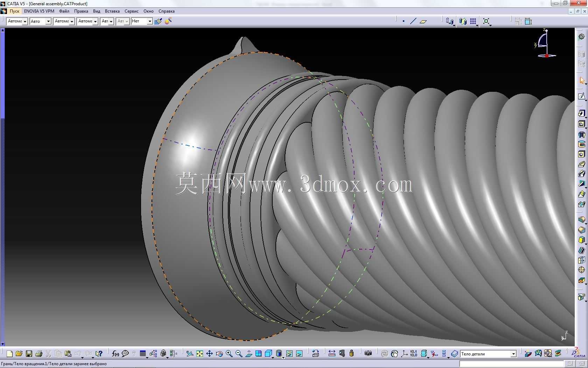Select the Pan view tool
The height and width of the screenshot is (368, 588).
209,354
